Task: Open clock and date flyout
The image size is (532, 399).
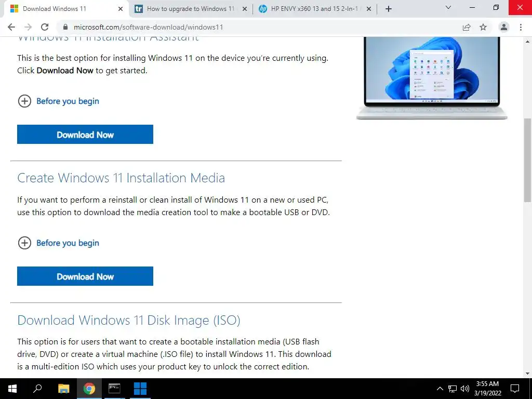Action: 487,389
